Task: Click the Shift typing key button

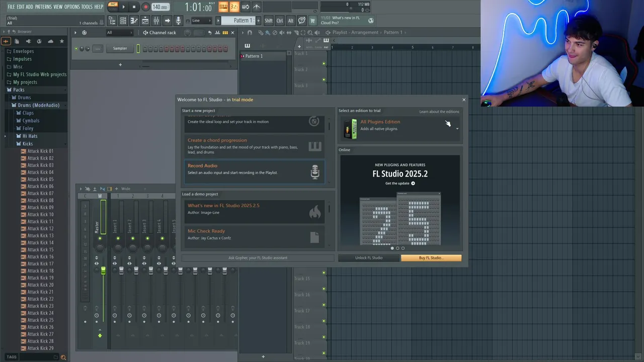Action: pyautogui.click(x=269, y=21)
